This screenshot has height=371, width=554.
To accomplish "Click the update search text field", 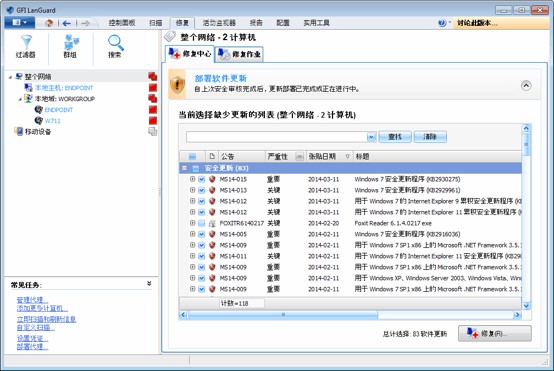I will pos(277,137).
